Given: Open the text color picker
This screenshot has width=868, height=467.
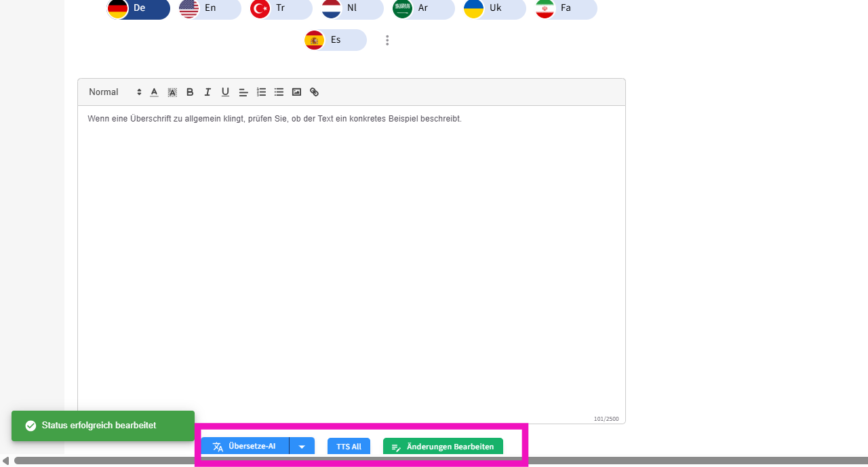Looking at the screenshot, I should pos(154,92).
